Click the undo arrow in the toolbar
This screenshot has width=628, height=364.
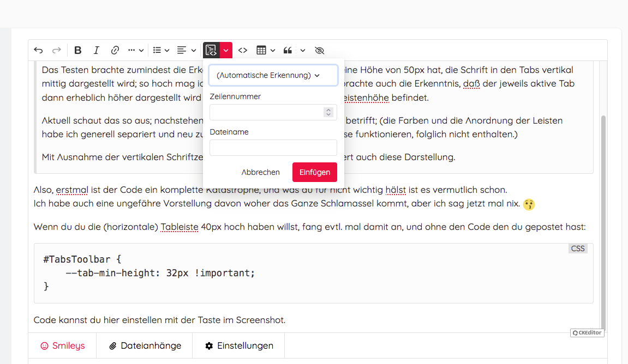tap(38, 50)
